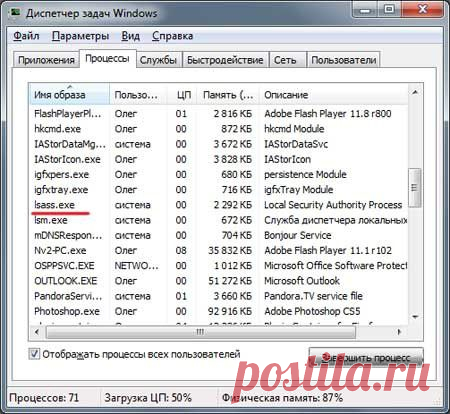450x414 pixels.
Task: Select the lsass.exe process
Action: coord(218,205)
